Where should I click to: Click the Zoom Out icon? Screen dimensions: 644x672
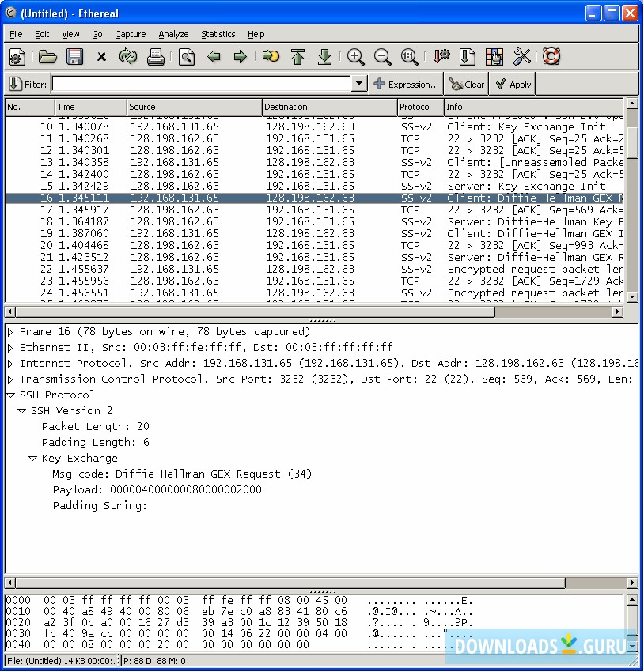[382, 57]
